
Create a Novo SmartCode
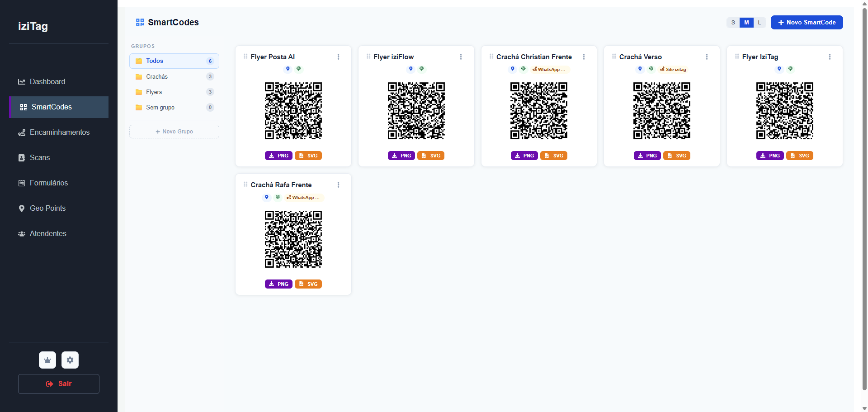click(x=807, y=23)
